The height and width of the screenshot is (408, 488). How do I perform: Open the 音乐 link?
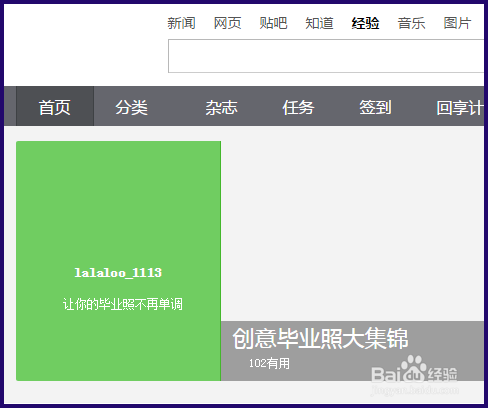click(x=411, y=23)
